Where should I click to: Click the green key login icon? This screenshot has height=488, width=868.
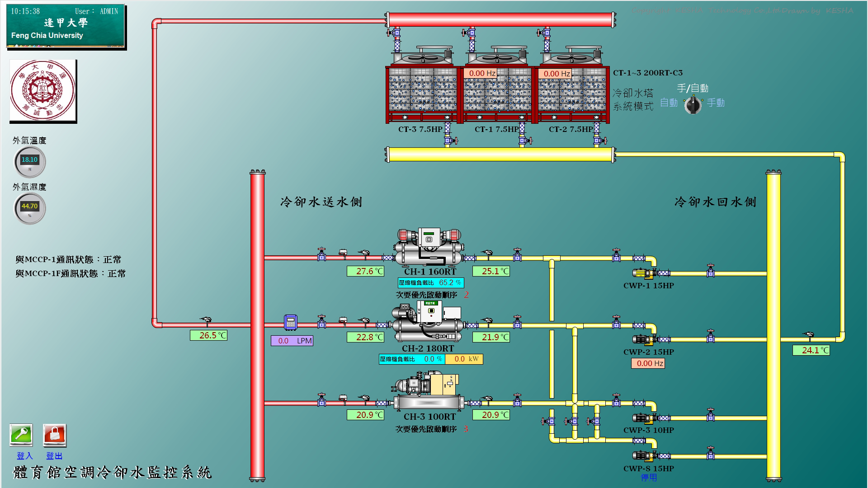(21, 435)
